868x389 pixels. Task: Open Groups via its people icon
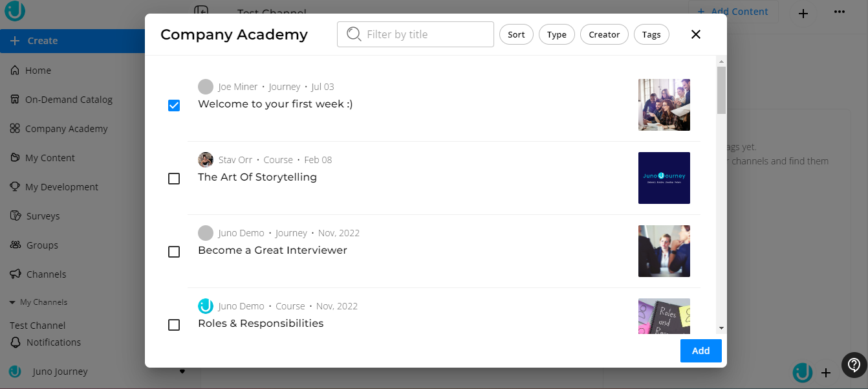(15, 245)
